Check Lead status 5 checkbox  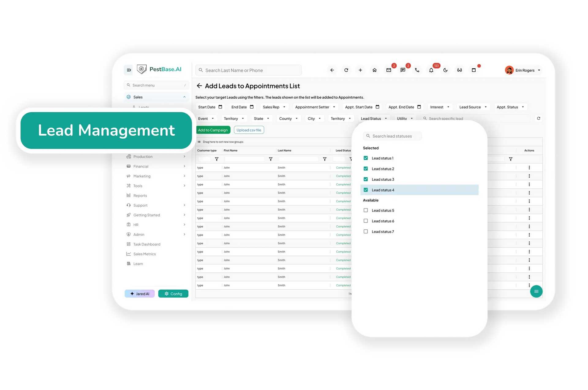coord(366,210)
